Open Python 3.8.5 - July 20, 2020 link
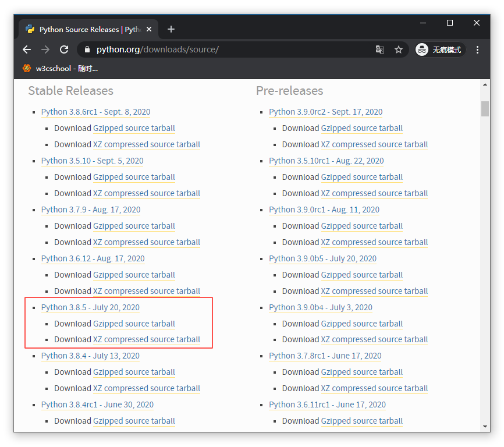 pyautogui.click(x=90, y=307)
